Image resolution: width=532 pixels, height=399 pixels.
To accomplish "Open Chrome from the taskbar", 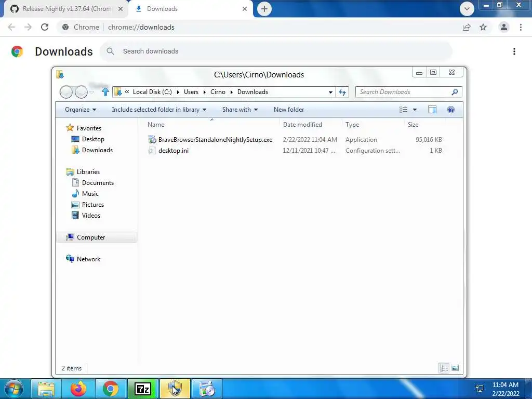I will tap(111, 389).
